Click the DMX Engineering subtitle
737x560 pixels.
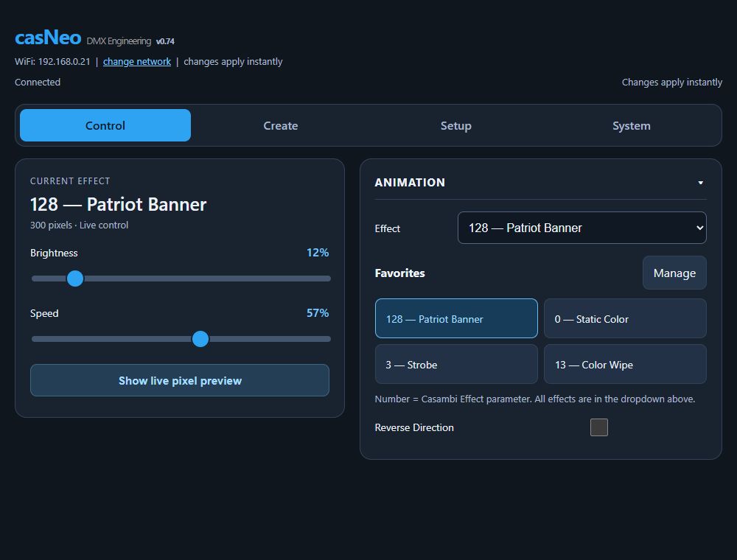pos(119,41)
